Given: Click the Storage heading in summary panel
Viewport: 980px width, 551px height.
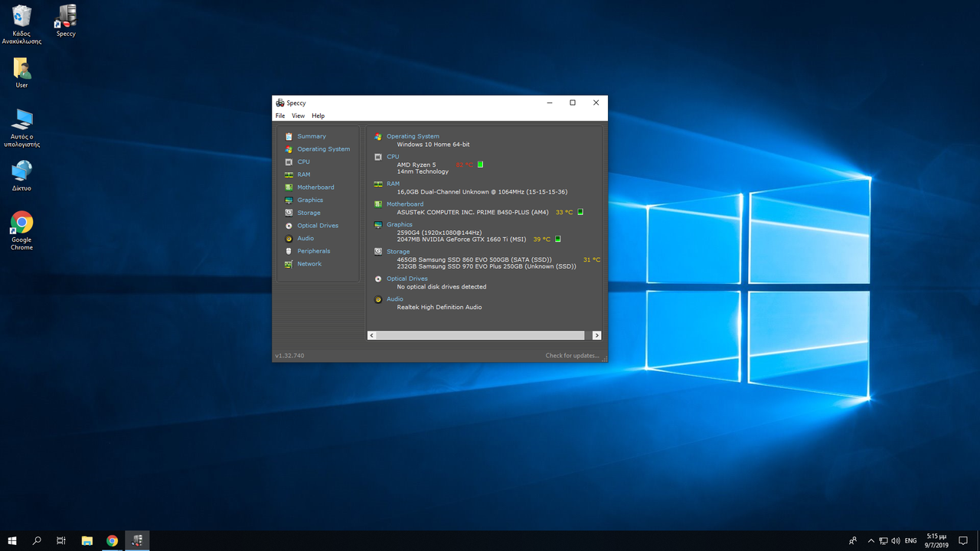Looking at the screenshot, I should click(398, 252).
